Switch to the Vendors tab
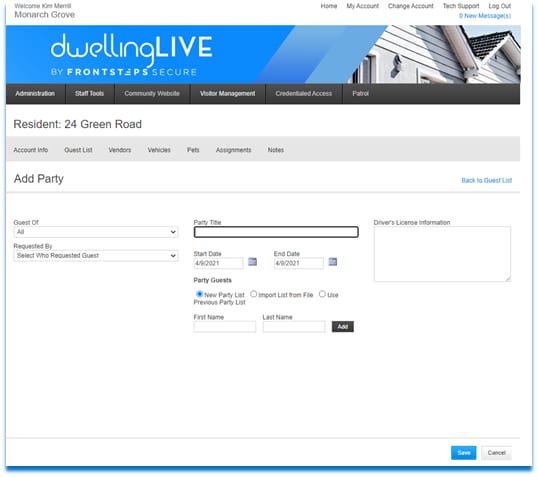Viewport: 538px width, 477px height. (x=120, y=150)
